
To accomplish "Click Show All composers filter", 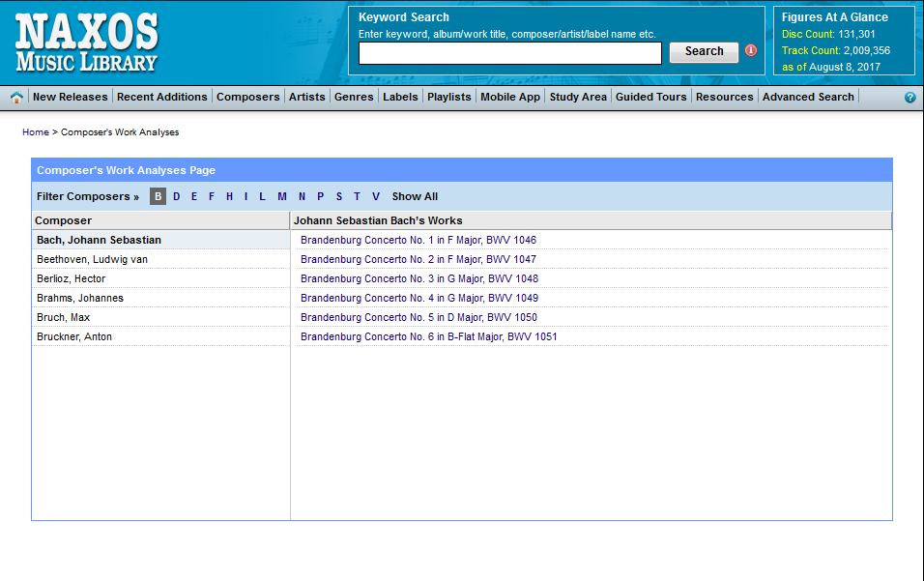I will point(415,196).
